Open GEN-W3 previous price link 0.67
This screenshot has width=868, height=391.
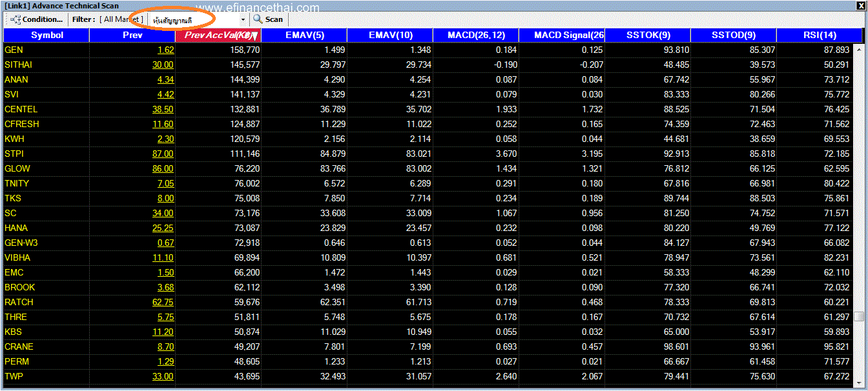coord(165,243)
